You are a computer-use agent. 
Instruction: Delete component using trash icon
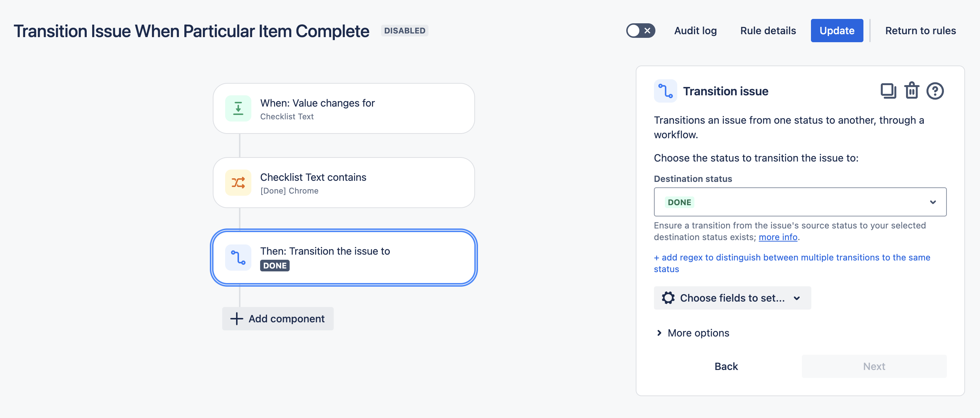[912, 91]
